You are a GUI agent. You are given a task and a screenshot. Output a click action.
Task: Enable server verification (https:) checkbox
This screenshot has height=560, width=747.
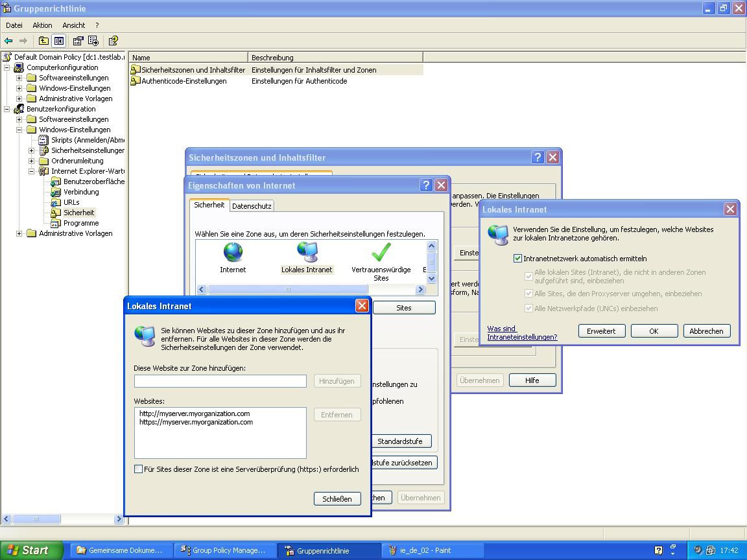click(x=138, y=469)
